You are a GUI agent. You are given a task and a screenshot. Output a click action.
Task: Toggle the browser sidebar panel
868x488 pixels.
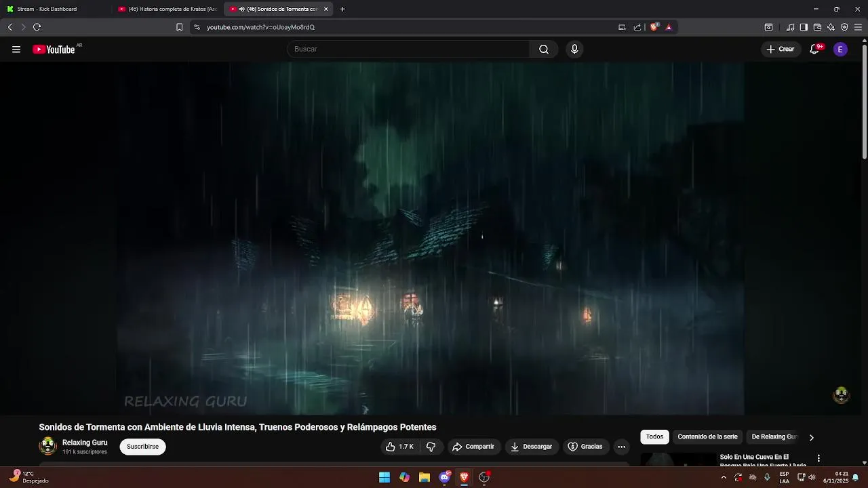pyautogui.click(x=804, y=27)
